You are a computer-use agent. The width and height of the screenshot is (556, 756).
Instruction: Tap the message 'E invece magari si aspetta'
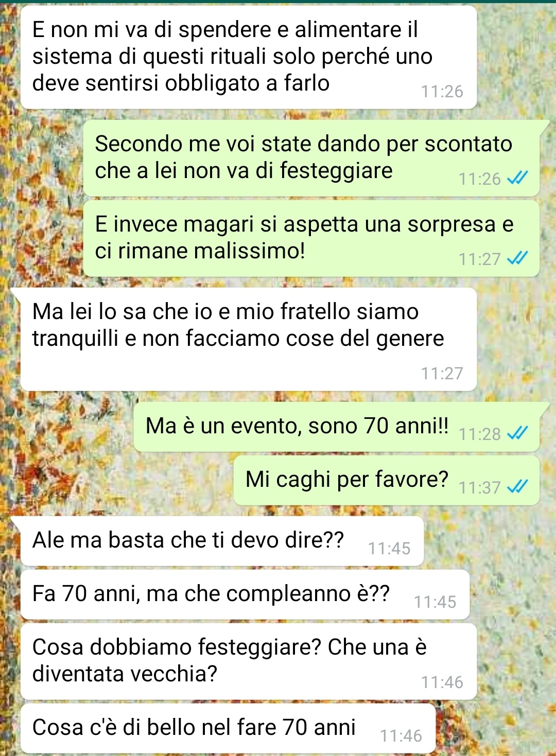[x=311, y=238]
